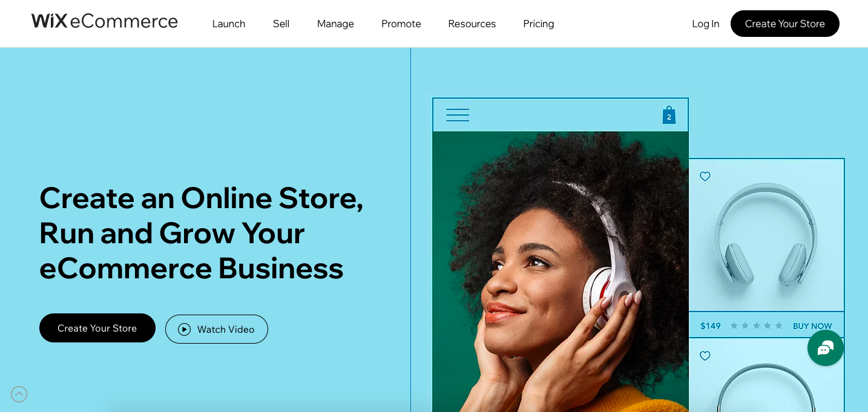The height and width of the screenshot is (412, 868).
Task: Go to the Pricing page
Action: pos(539,24)
